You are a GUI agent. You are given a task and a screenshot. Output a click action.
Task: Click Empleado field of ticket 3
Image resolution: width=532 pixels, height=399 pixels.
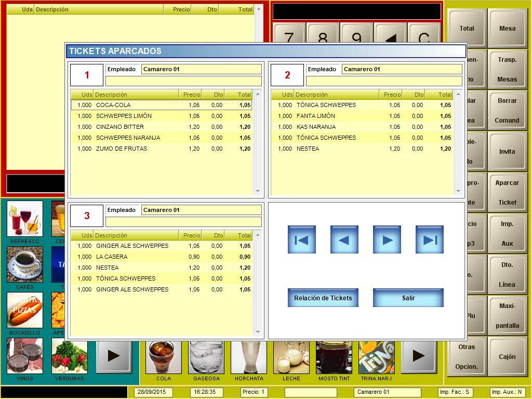(201, 210)
